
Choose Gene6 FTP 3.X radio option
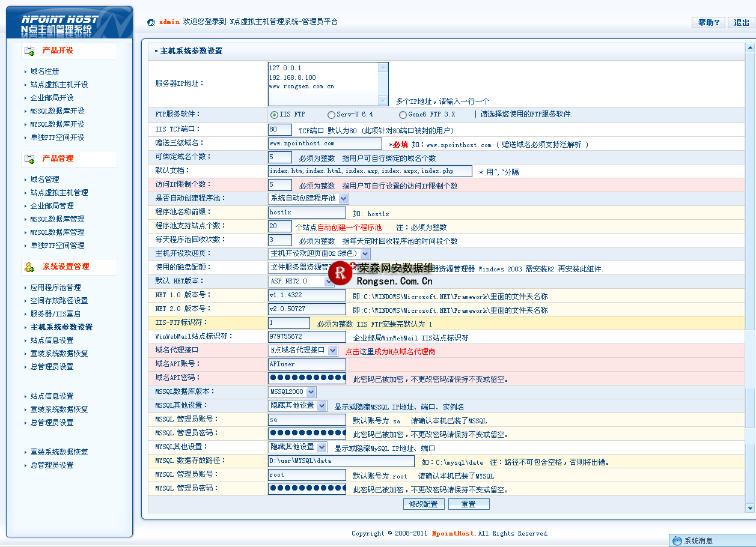[x=403, y=115]
